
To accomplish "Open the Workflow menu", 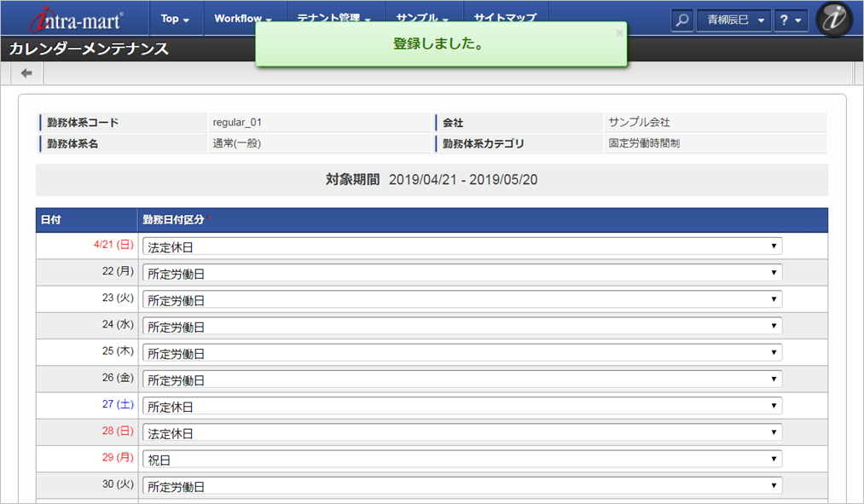I will pyautogui.click(x=243, y=19).
